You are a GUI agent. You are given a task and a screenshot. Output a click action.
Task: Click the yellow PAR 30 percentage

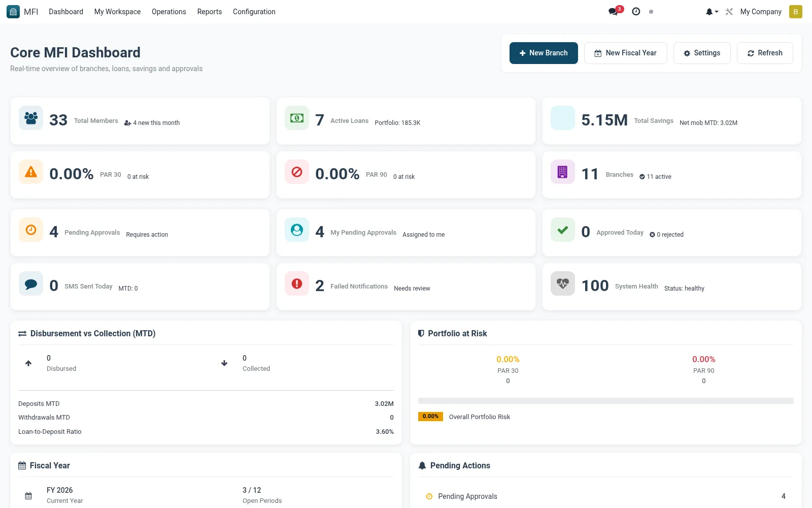(x=508, y=359)
